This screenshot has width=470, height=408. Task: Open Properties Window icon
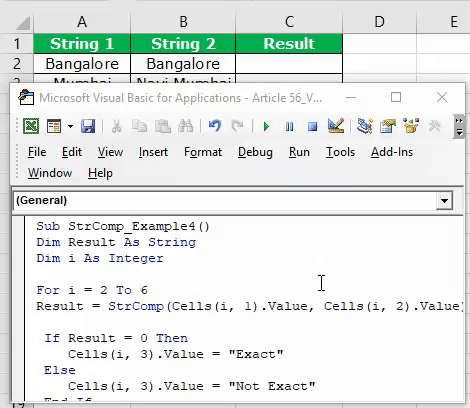pos(387,126)
